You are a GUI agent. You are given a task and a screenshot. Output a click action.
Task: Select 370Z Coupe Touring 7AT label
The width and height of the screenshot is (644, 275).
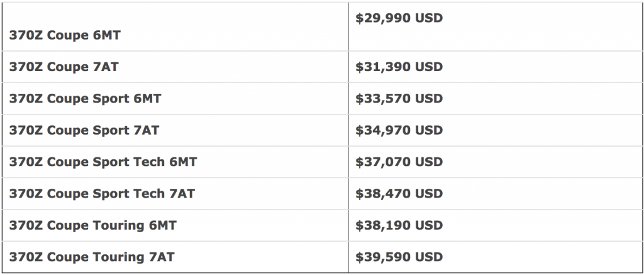[x=92, y=257]
